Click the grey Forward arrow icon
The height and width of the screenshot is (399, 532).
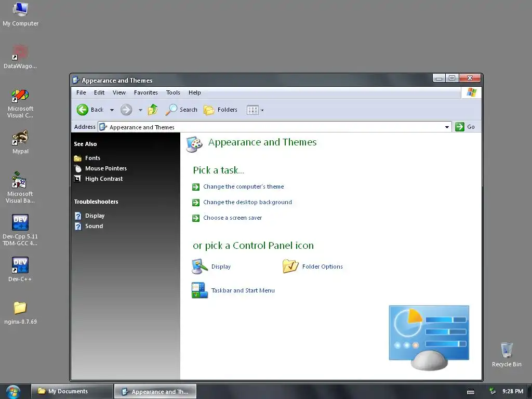126,110
